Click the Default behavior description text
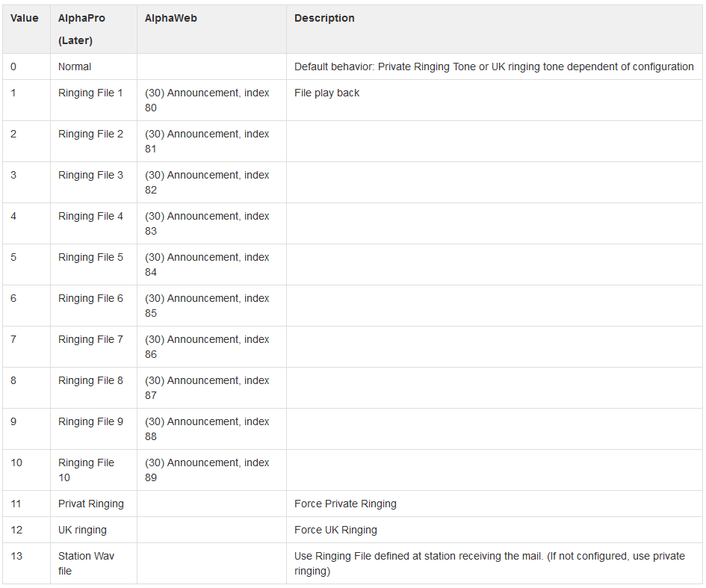Image resolution: width=706 pixels, height=588 pixels. (x=494, y=66)
